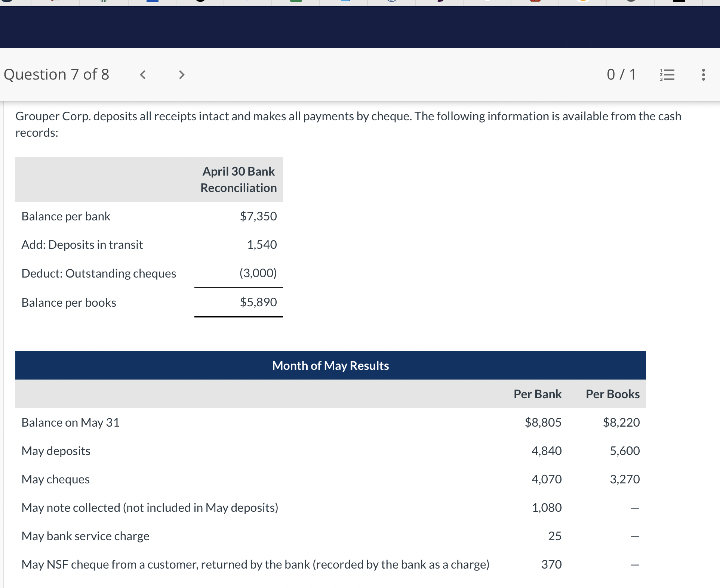Click the $8,805 May 31 bank balance
The image size is (720, 588).
[543, 422]
